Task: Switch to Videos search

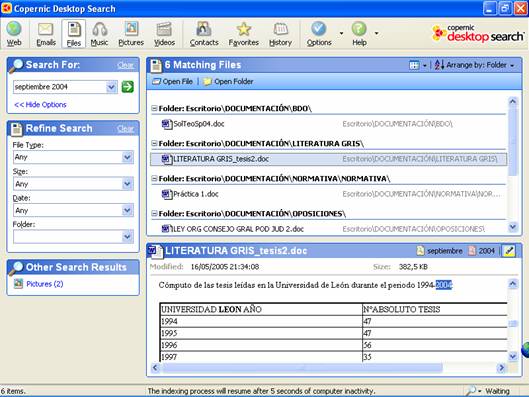Action: 164,34
